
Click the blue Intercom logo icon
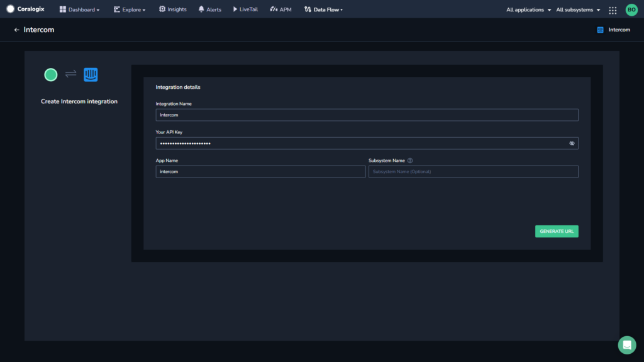[x=91, y=74]
